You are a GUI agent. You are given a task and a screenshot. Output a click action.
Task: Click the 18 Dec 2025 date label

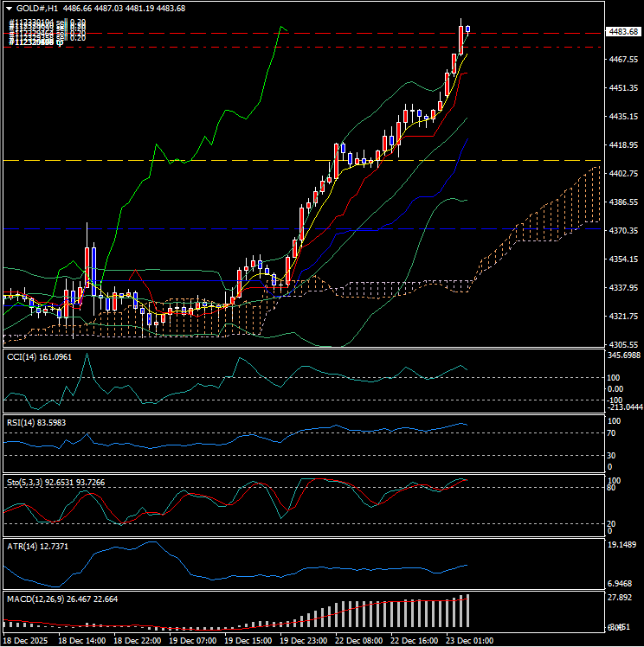point(26,640)
